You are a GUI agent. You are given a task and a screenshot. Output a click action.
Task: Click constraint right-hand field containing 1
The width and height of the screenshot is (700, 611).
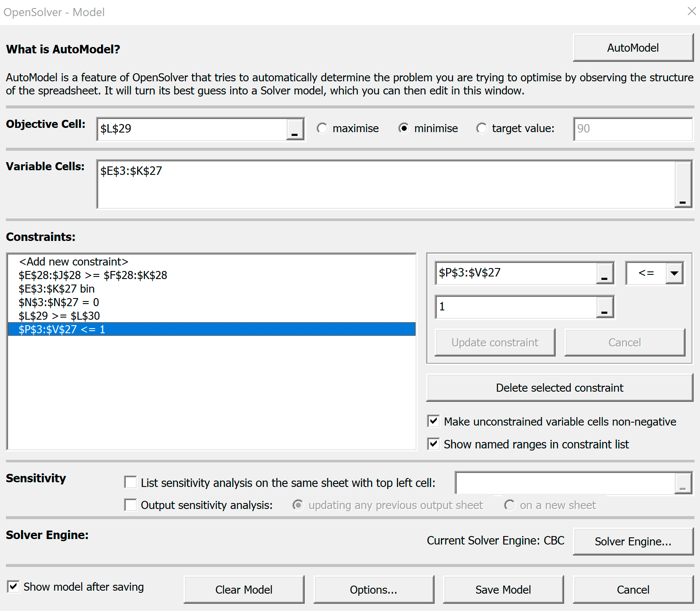point(516,307)
